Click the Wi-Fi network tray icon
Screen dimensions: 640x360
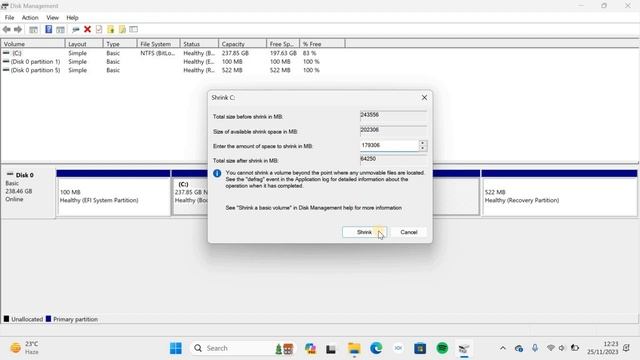(551, 348)
